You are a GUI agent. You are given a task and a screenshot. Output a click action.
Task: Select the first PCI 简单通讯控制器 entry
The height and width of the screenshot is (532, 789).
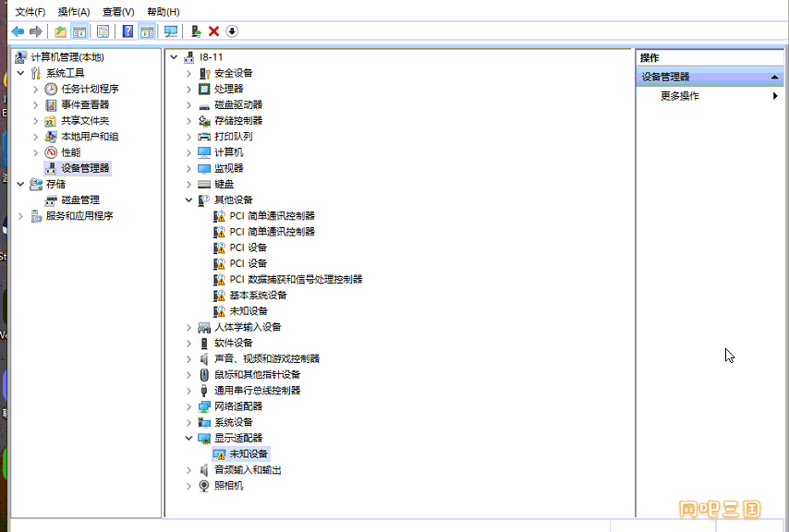click(x=273, y=216)
